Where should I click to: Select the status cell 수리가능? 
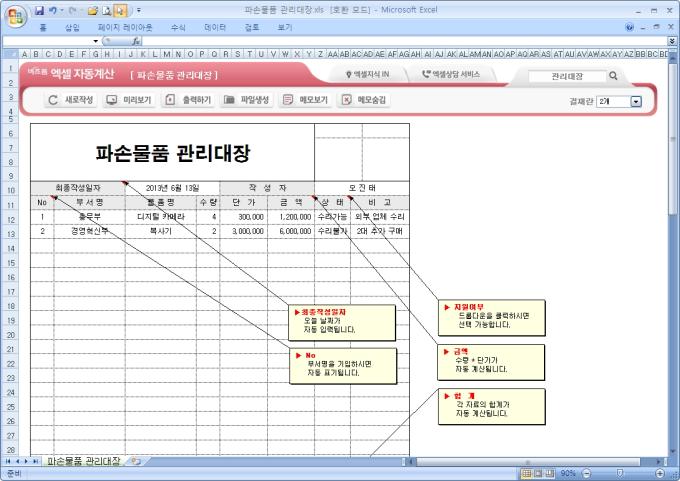(332, 217)
